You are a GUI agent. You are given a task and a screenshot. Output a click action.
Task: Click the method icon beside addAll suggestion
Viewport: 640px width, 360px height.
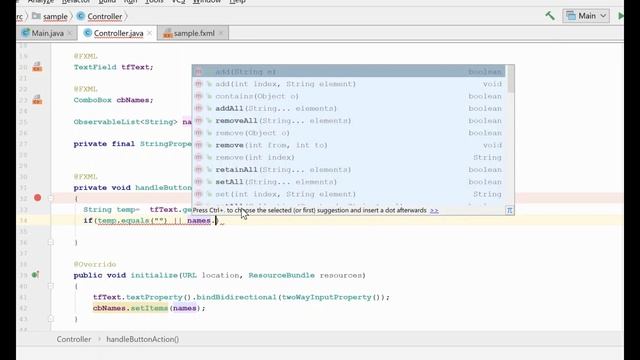(x=198, y=108)
